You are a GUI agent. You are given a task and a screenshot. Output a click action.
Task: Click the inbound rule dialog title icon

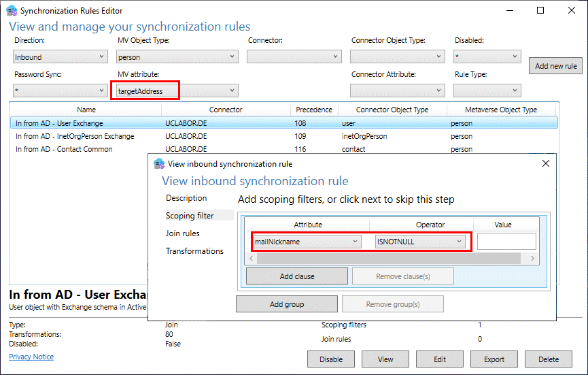pyautogui.click(x=159, y=163)
